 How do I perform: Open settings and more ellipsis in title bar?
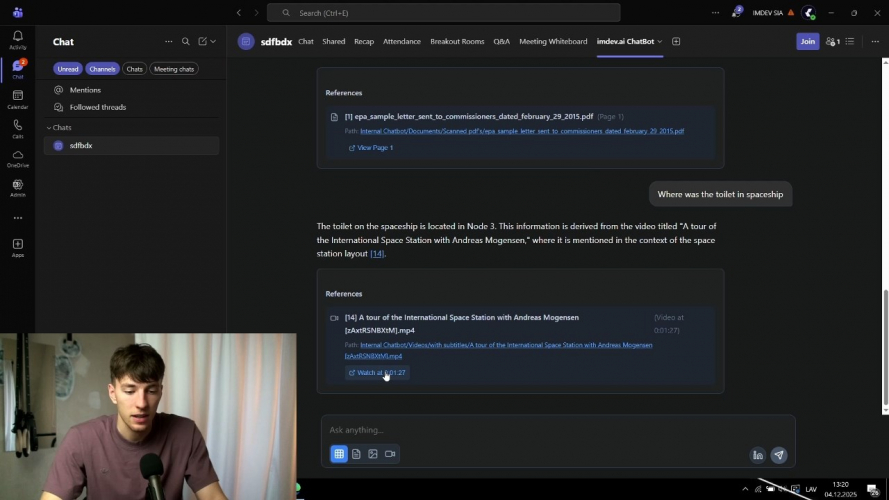tap(716, 12)
